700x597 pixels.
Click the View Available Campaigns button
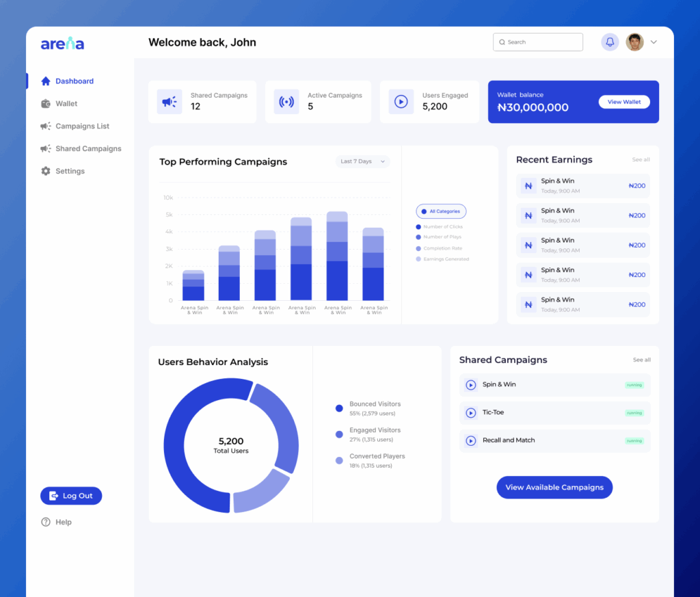pos(554,488)
